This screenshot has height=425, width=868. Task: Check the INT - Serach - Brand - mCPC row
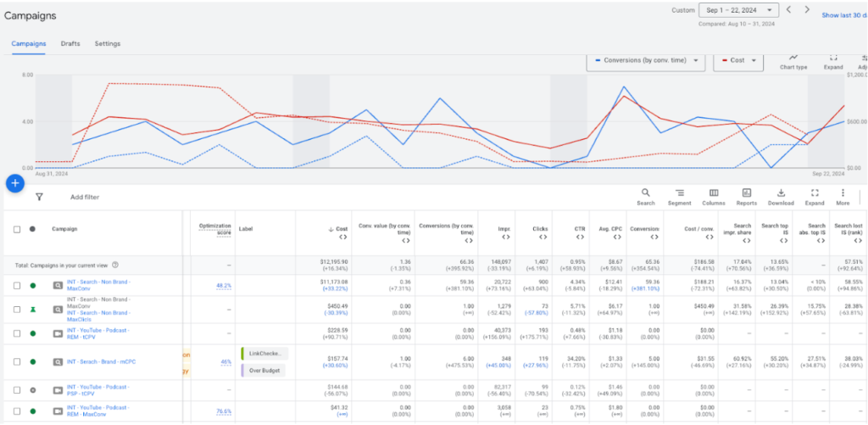point(17,361)
